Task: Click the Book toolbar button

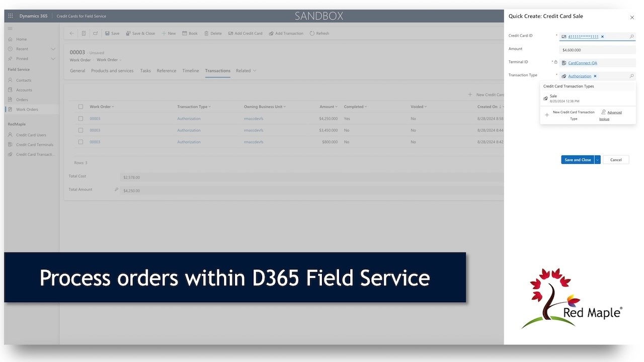Action: 190,33
